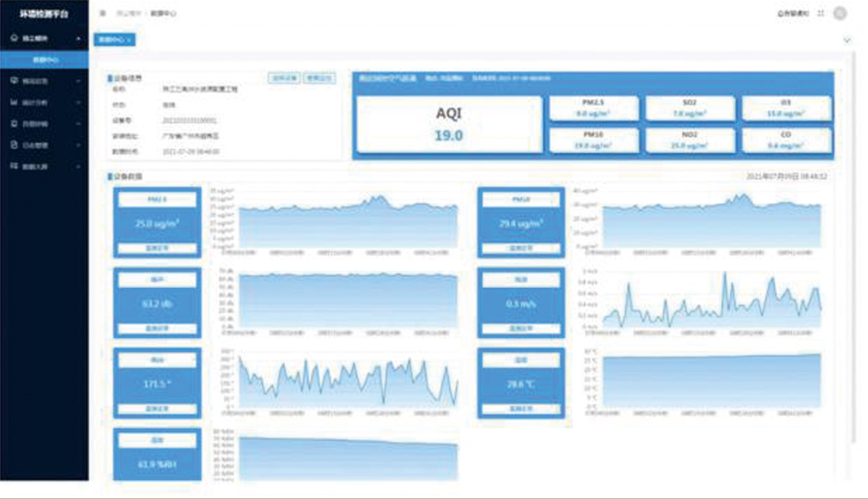
Task: Click the second outlined button in device info panel
Action: [x=319, y=79]
